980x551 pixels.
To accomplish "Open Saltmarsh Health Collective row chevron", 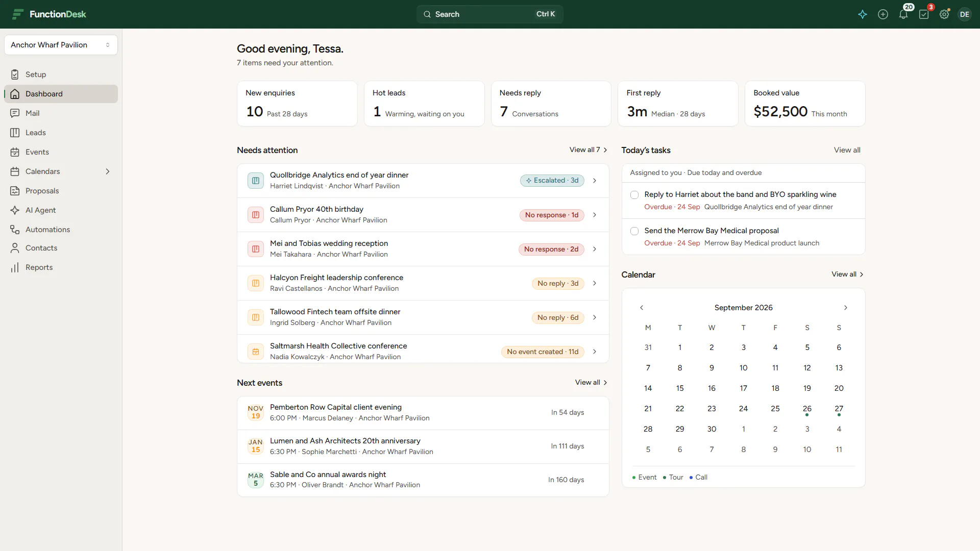I will point(595,352).
